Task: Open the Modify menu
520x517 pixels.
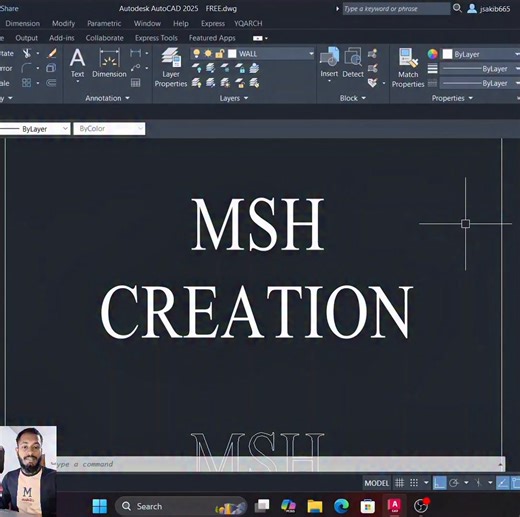Action: coord(63,23)
